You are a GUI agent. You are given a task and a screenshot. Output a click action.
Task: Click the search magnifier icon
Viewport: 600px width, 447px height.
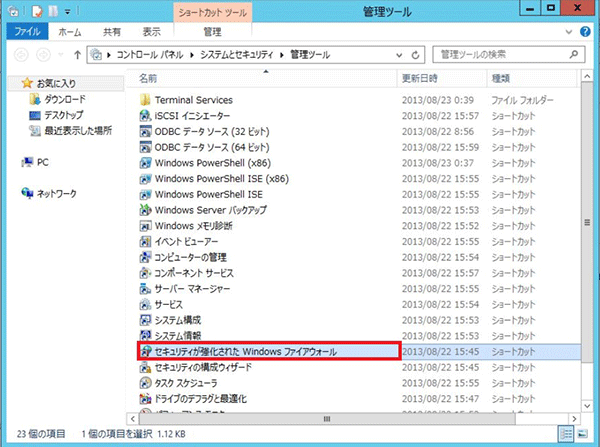click(574, 55)
